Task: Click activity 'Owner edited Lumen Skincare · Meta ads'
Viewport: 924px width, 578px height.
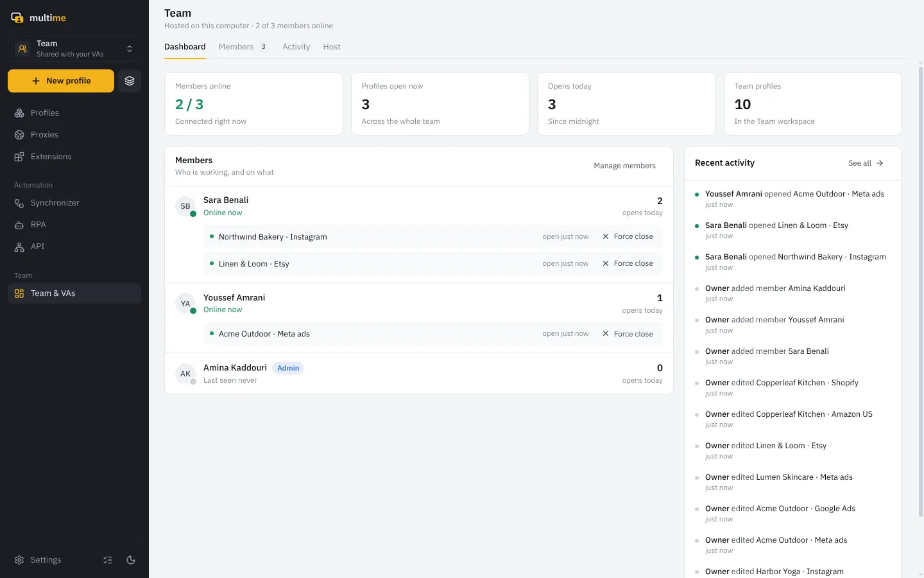Action: (793, 482)
